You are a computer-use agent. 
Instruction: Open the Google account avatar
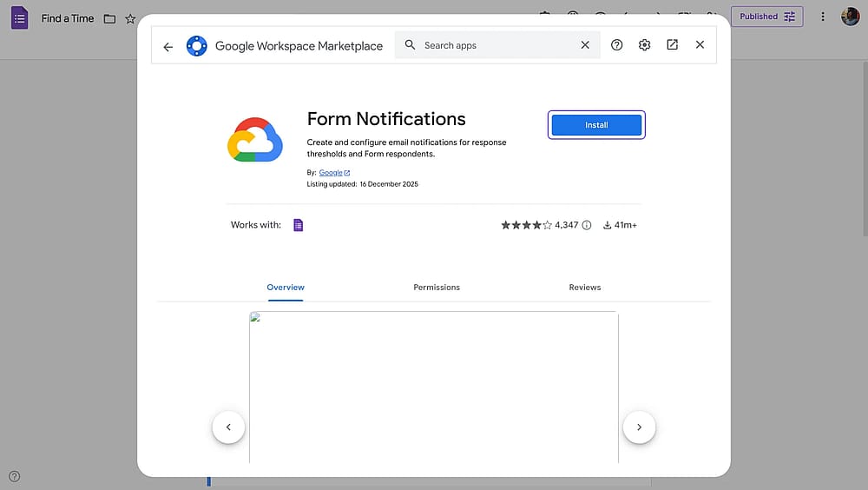pos(851,17)
